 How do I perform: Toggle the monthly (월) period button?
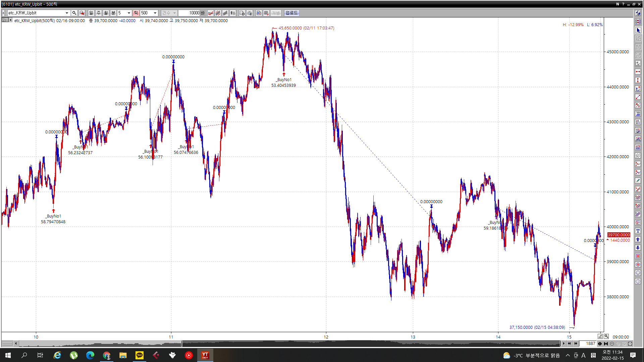coord(106,13)
